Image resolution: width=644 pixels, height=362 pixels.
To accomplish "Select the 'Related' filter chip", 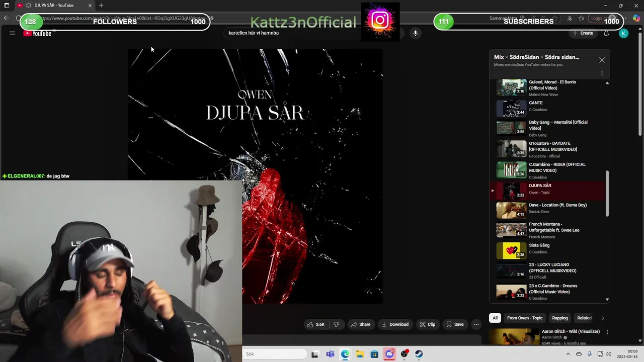I will (584, 318).
